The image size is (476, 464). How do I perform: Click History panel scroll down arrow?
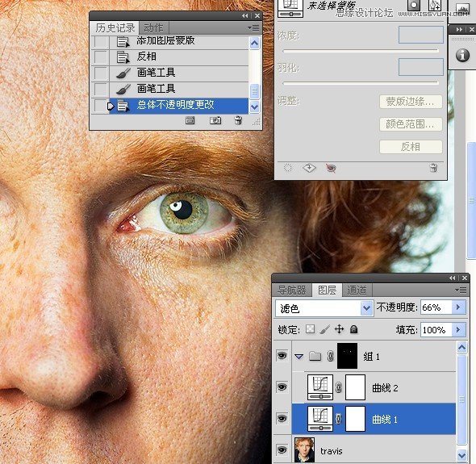click(254, 107)
